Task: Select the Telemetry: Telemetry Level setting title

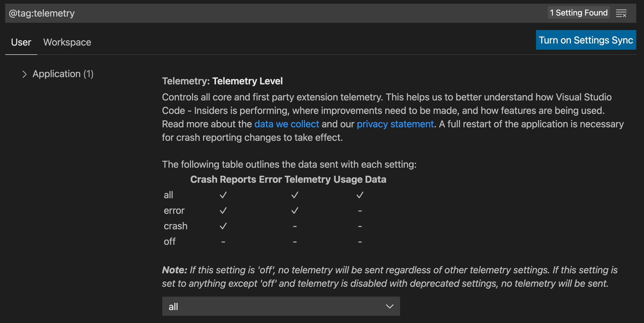Action: [222, 81]
